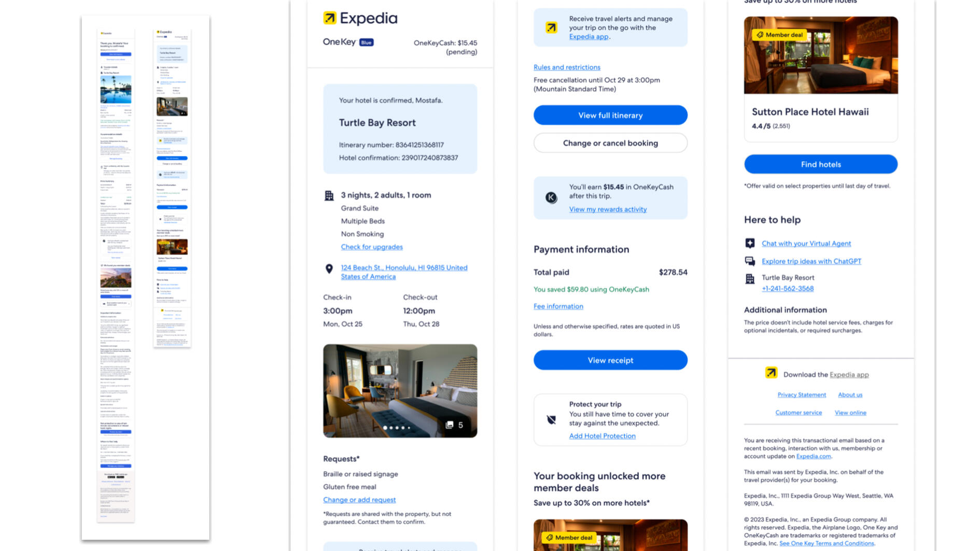Open the 124 Beach St. Honolulu address link
Screen dimensions: 980x551
(404, 272)
